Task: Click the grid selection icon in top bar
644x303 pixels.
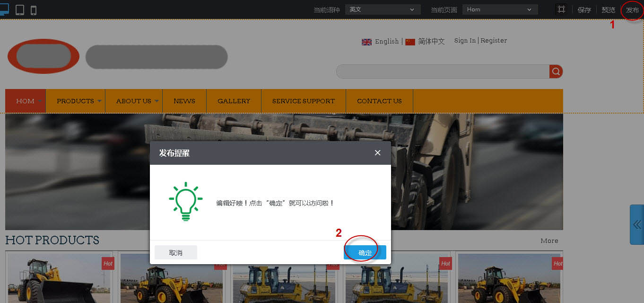Action: [x=561, y=9]
